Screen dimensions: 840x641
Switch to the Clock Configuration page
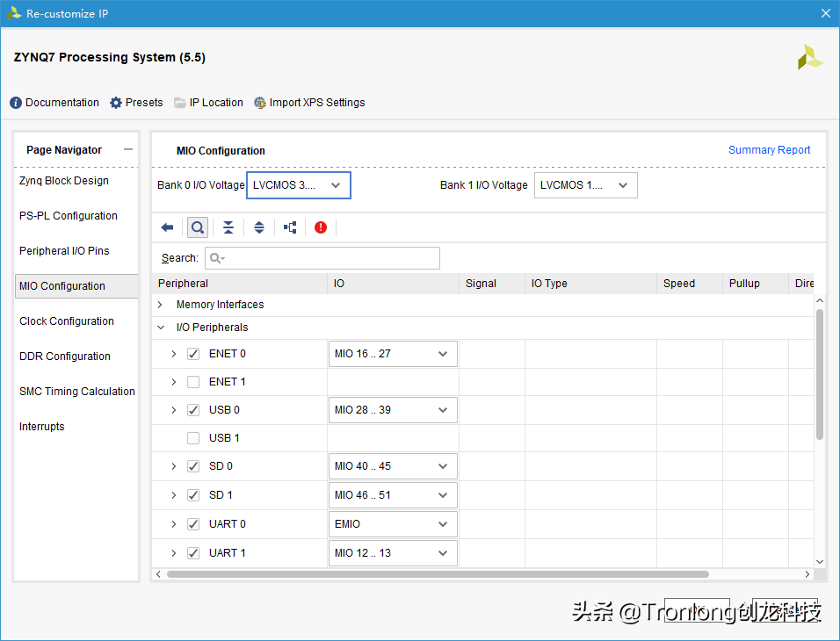[x=67, y=320]
